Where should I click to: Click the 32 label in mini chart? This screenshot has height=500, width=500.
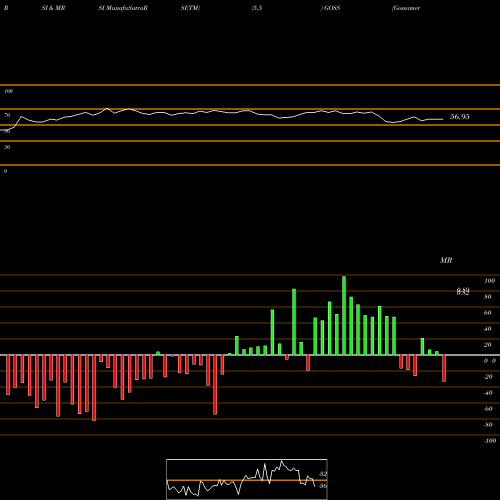coord(323,474)
